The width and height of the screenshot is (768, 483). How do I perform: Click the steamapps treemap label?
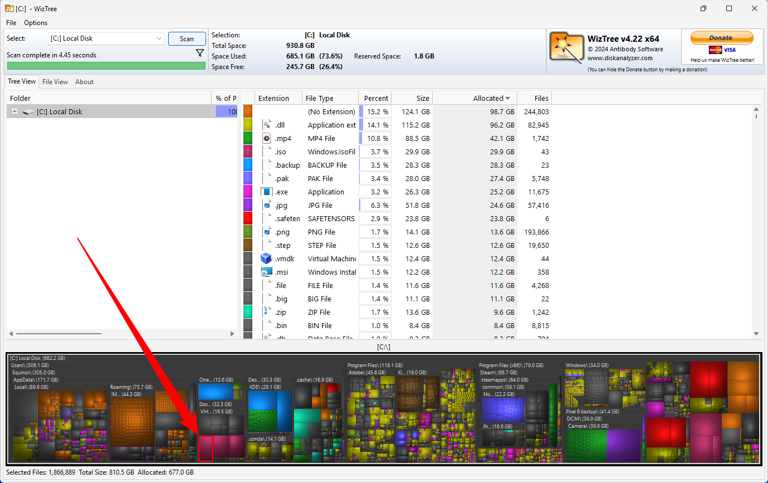(504, 380)
